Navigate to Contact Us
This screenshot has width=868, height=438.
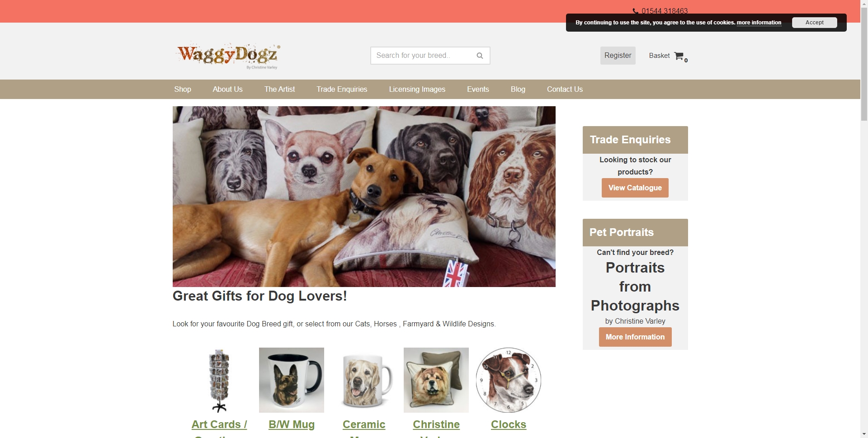(565, 89)
